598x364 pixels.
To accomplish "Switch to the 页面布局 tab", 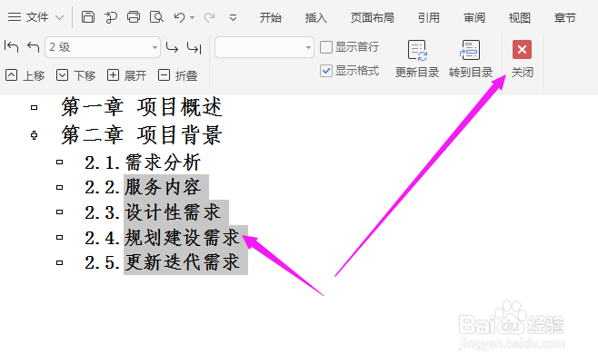I will click(x=373, y=17).
